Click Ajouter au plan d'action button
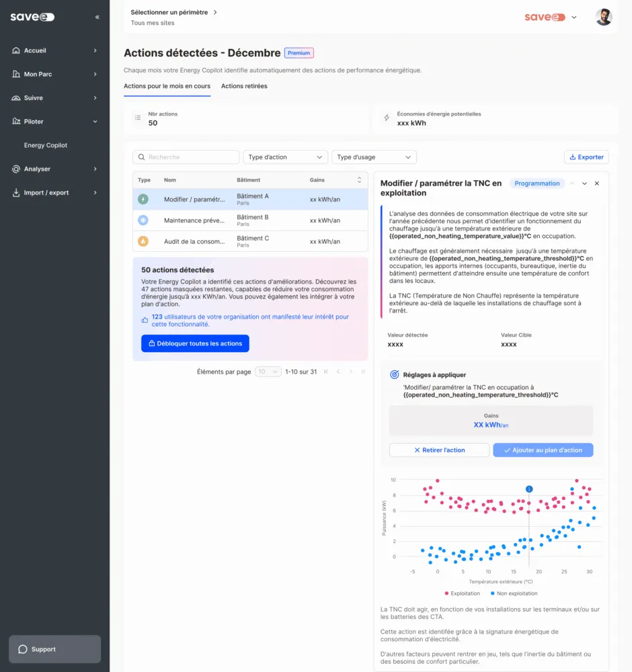Image resolution: width=632 pixels, height=672 pixels. [x=543, y=450]
